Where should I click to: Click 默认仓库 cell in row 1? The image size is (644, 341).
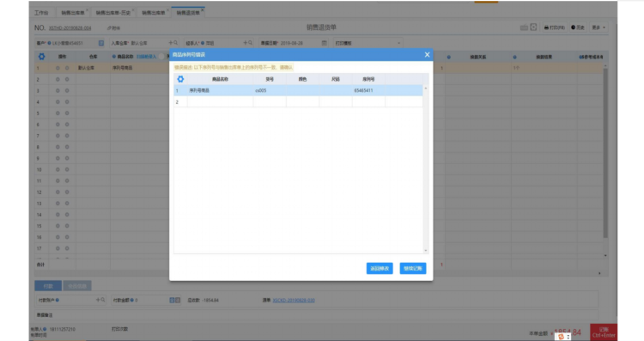click(x=93, y=68)
